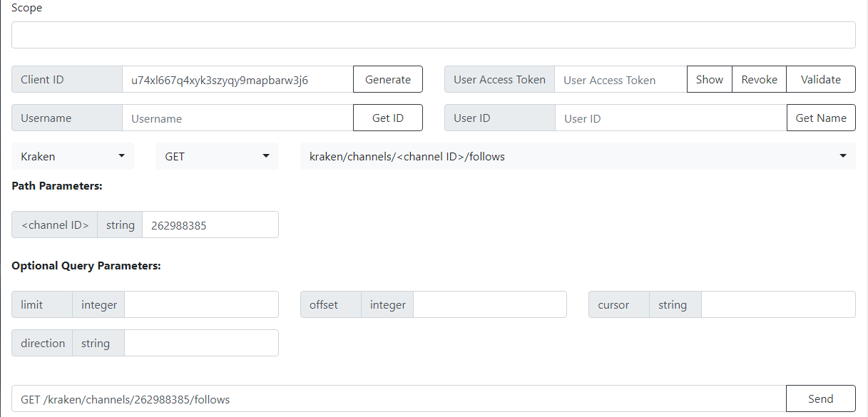Click the direction string input field
868x417 pixels.
click(x=201, y=344)
